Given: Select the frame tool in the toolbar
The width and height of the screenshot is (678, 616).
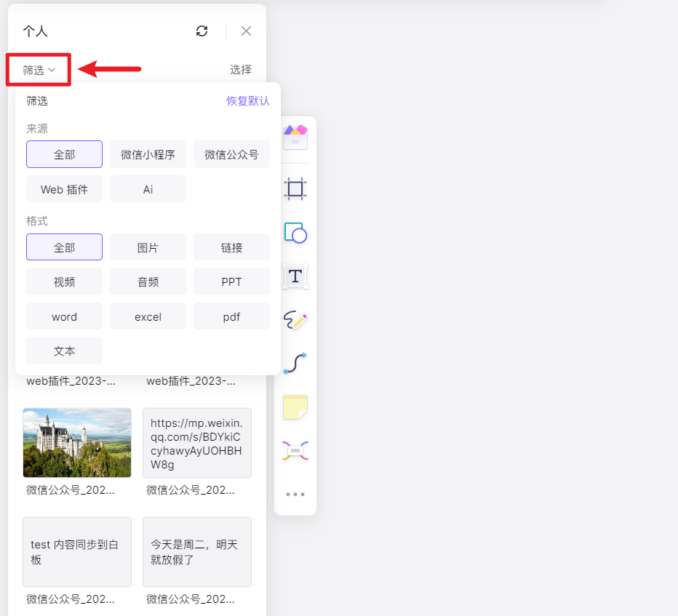Looking at the screenshot, I should point(295,189).
